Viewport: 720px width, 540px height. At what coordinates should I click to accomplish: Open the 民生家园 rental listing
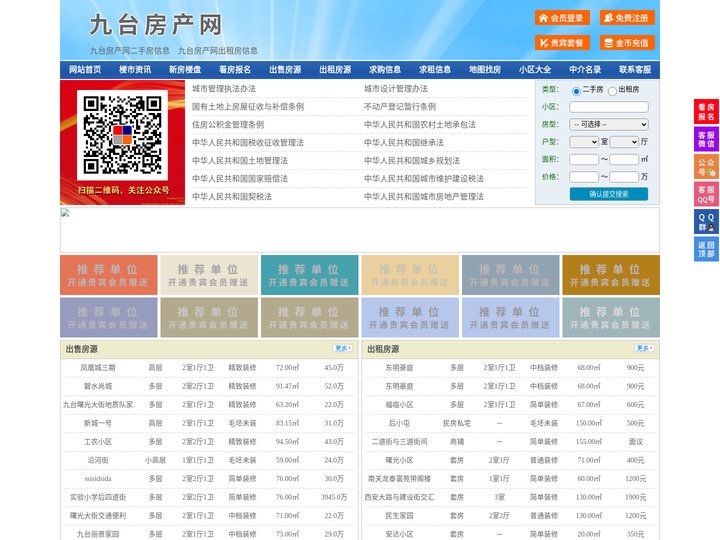[399, 515]
